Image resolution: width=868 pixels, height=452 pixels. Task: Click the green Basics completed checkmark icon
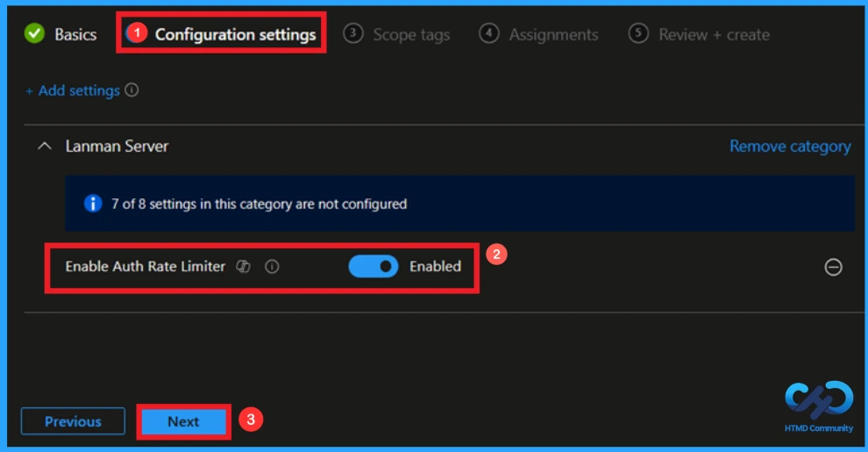pos(34,33)
